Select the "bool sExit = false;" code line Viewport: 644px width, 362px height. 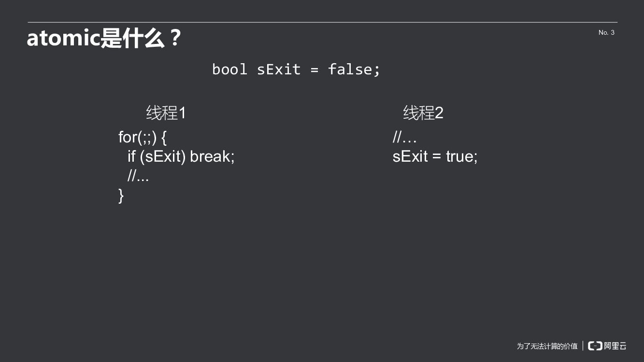(x=296, y=70)
